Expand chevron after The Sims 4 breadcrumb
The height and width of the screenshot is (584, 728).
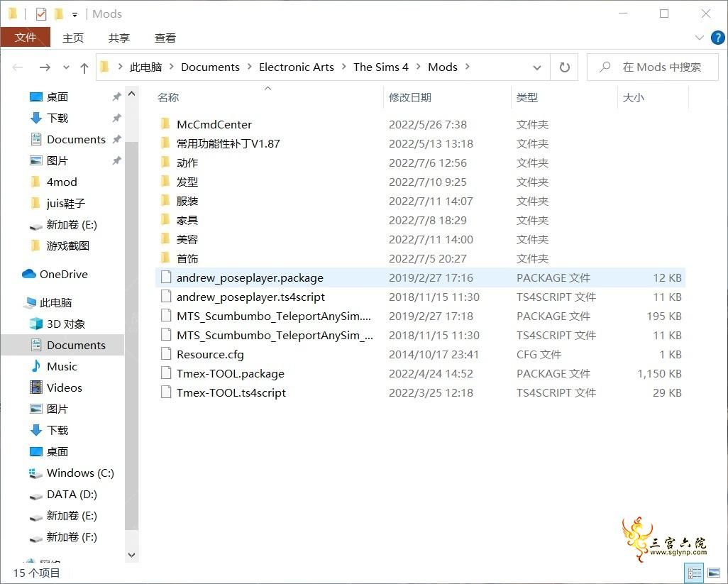tap(419, 67)
